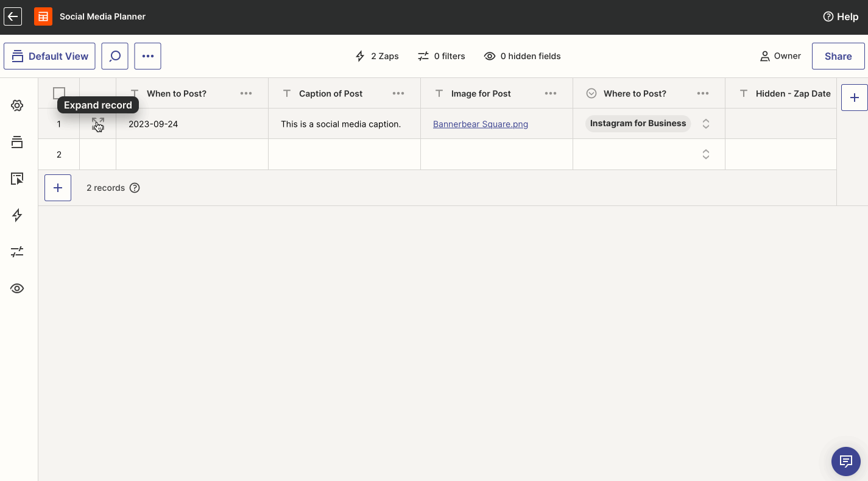This screenshot has height=481, width=868.
Task: Add a new record with the plus button
Action: 57,187
